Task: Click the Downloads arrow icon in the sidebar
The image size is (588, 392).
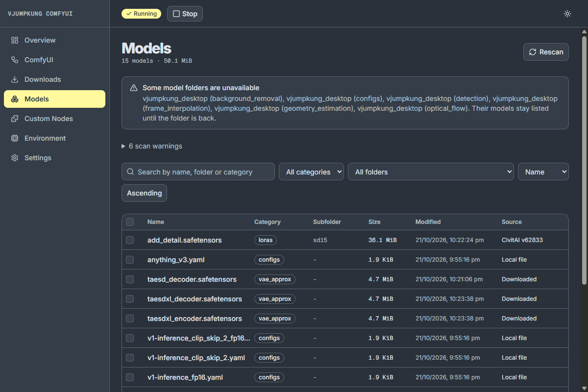Action: (15, 79)
